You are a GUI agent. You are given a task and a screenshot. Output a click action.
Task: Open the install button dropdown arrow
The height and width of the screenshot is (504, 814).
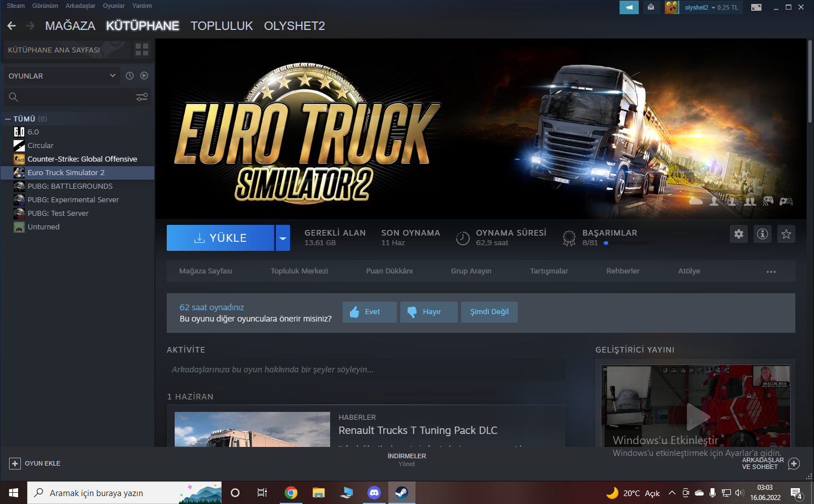point(283,238)
